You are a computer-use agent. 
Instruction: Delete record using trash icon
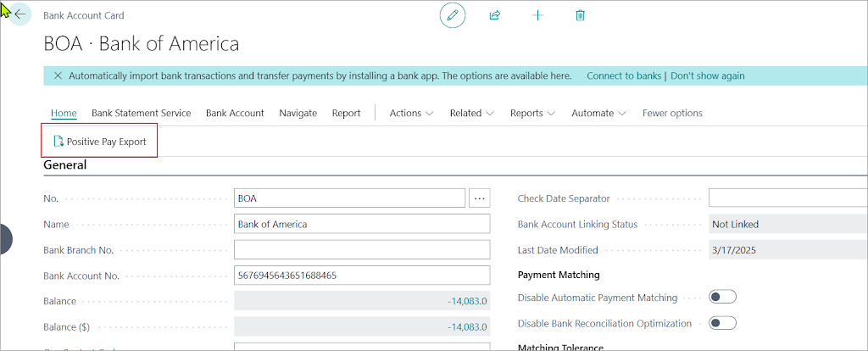click(x=580, y=15)
